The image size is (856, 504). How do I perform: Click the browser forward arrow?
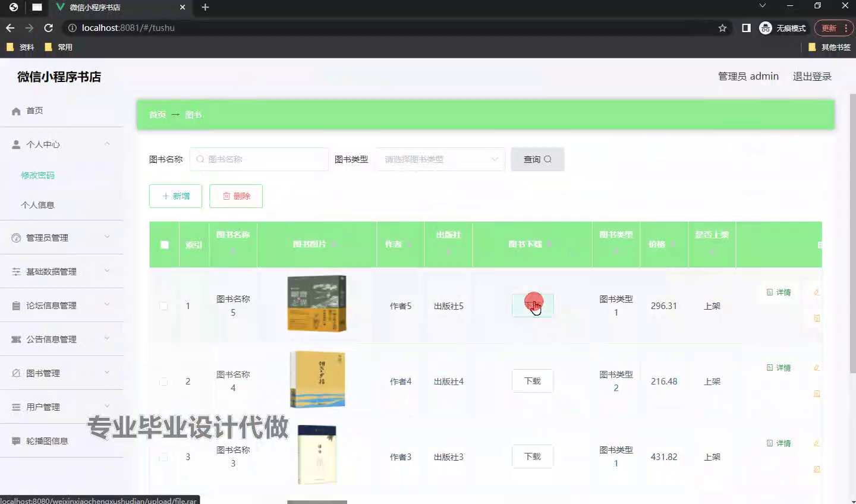[x=29, y=28]
